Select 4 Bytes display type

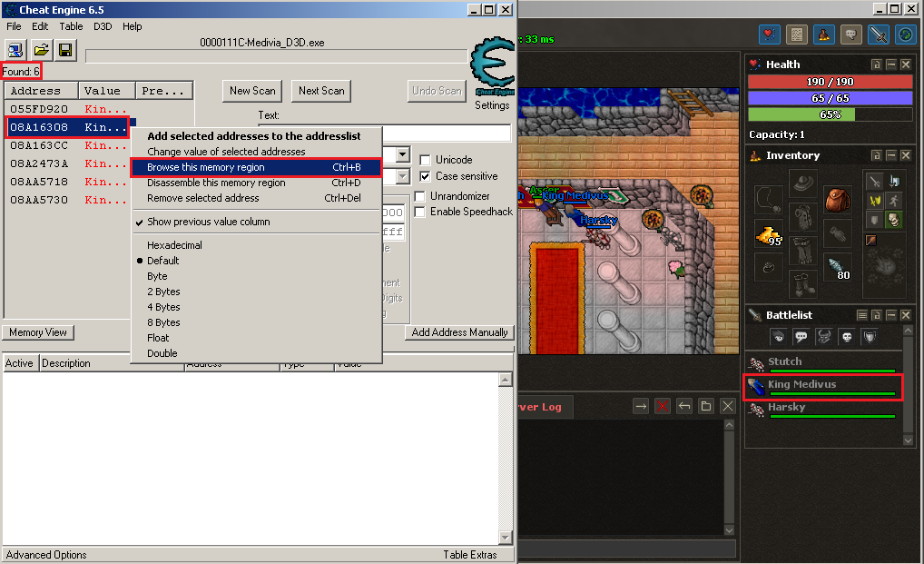tap(256, 307)
